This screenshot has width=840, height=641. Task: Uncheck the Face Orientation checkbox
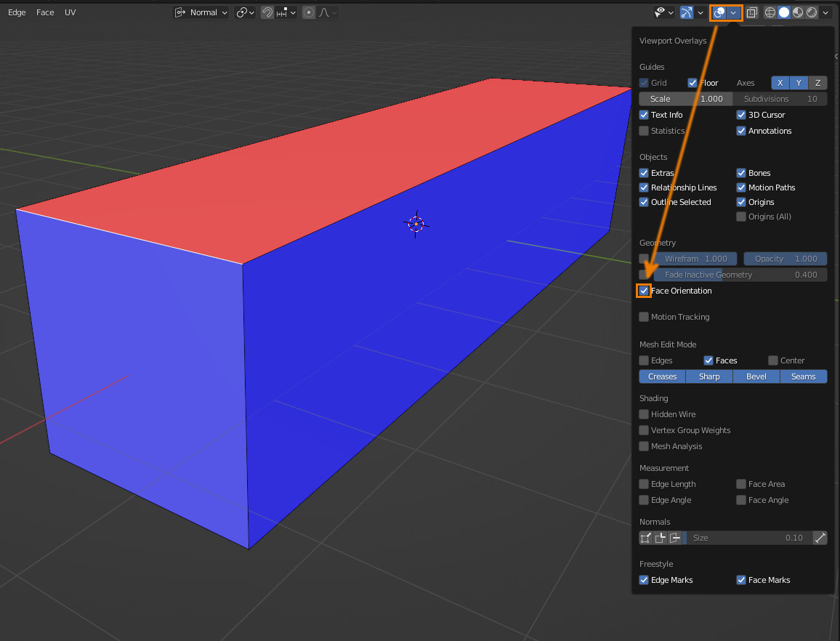click(644, 291)
